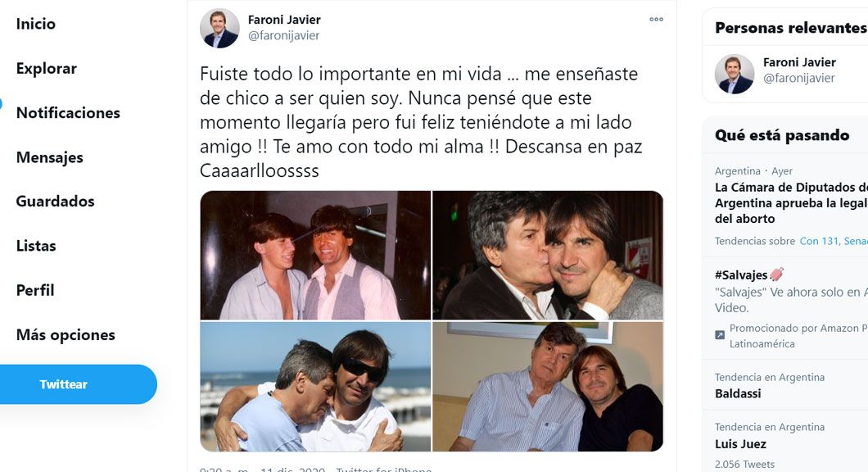
Task: Open Notificaciones in the sidebar
Action: [68, 113]
